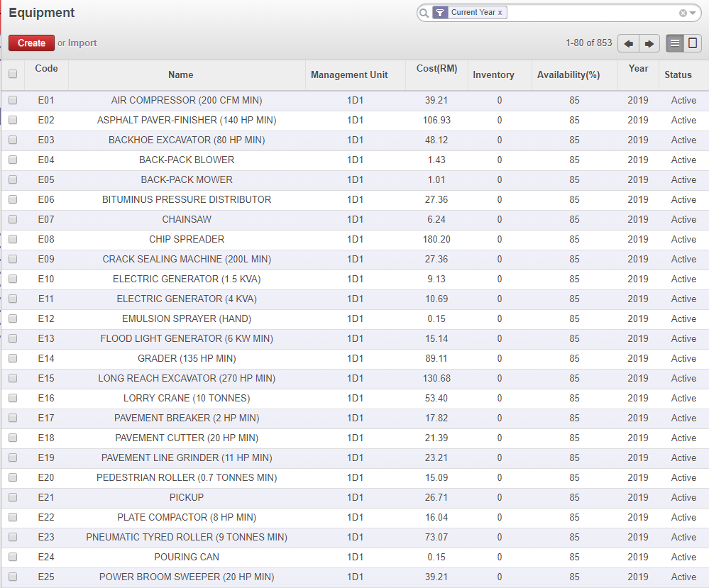Clear the search box with the circle-x icon
This screenshot has height=588, width=709.
[x=683, y=13]
